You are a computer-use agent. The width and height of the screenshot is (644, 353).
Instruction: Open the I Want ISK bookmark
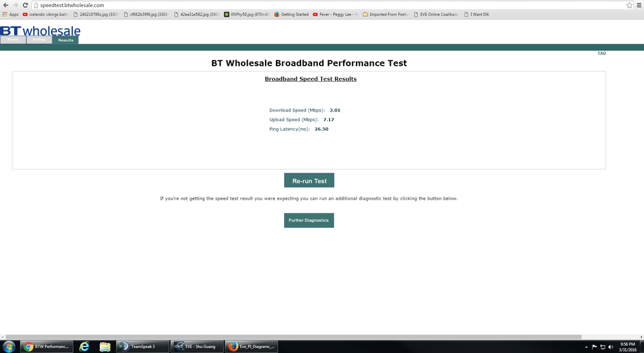click(x=476, y=14)
